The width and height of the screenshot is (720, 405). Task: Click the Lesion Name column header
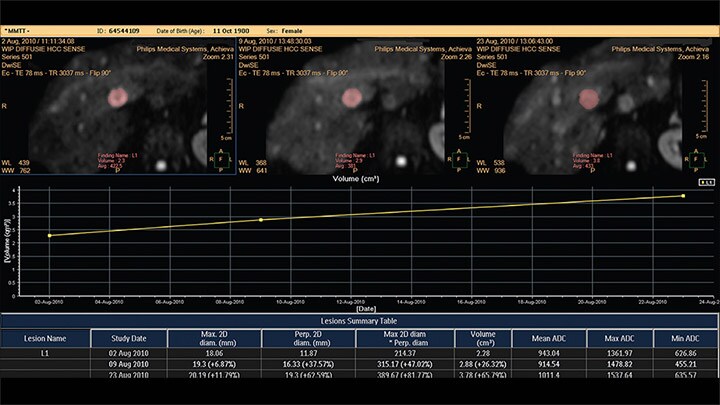tap(44, 338)
